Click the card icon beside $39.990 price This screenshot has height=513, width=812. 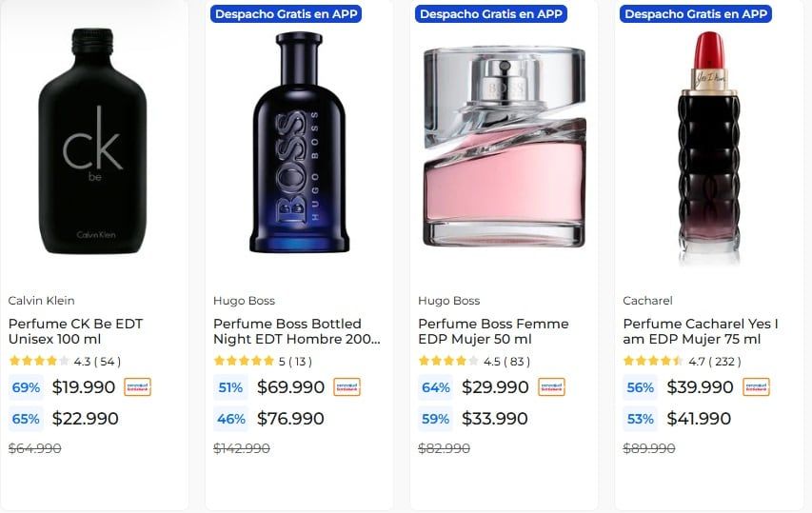pos(756,387)
